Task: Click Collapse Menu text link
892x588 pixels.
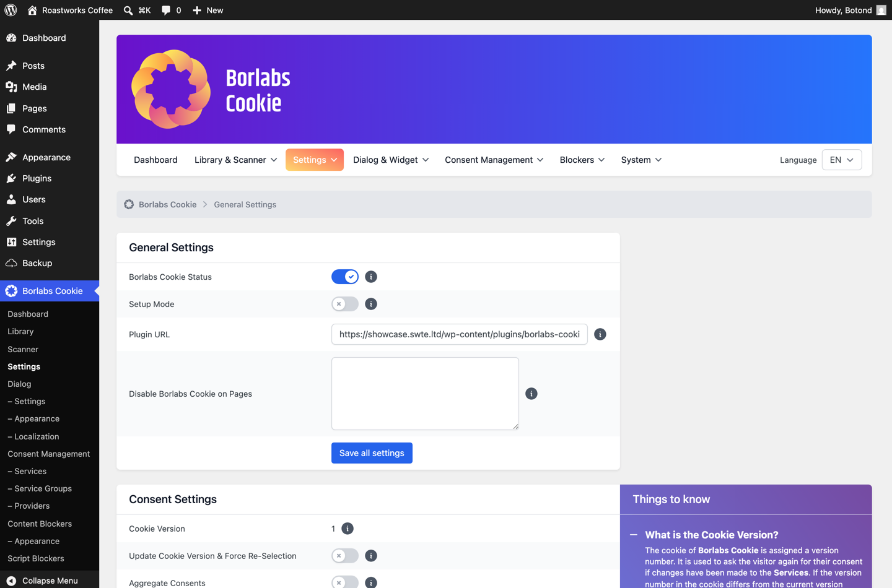Action: pyautogui.click(x=50, y=581)
